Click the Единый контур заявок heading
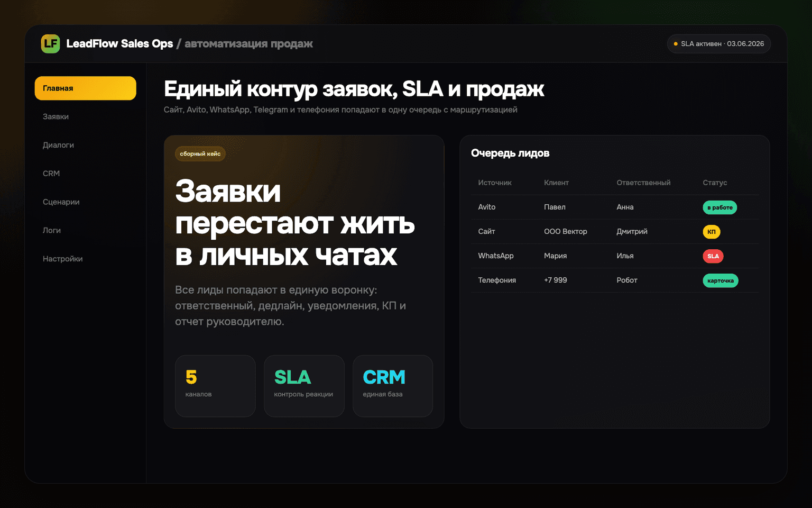This screenshot has height=508, width=812. (354, 89)
